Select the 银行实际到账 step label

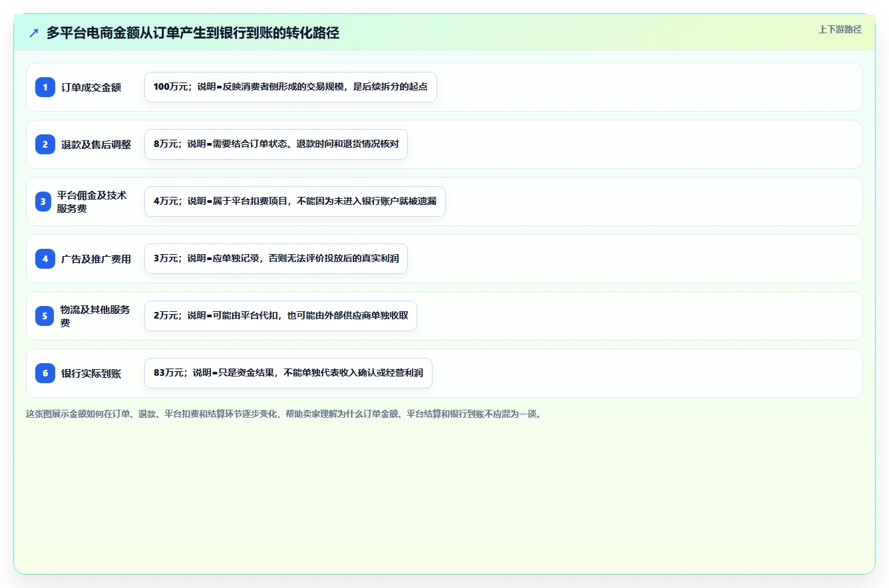click(91, 373)
